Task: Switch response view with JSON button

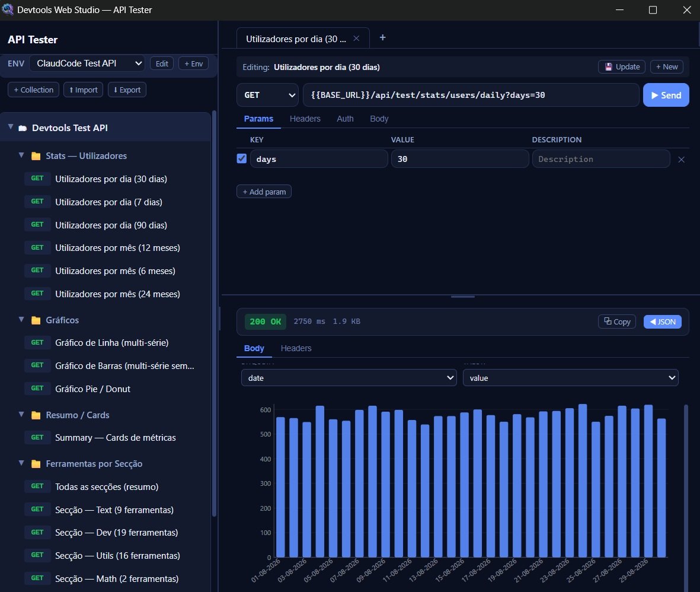Action: point(663,322)
